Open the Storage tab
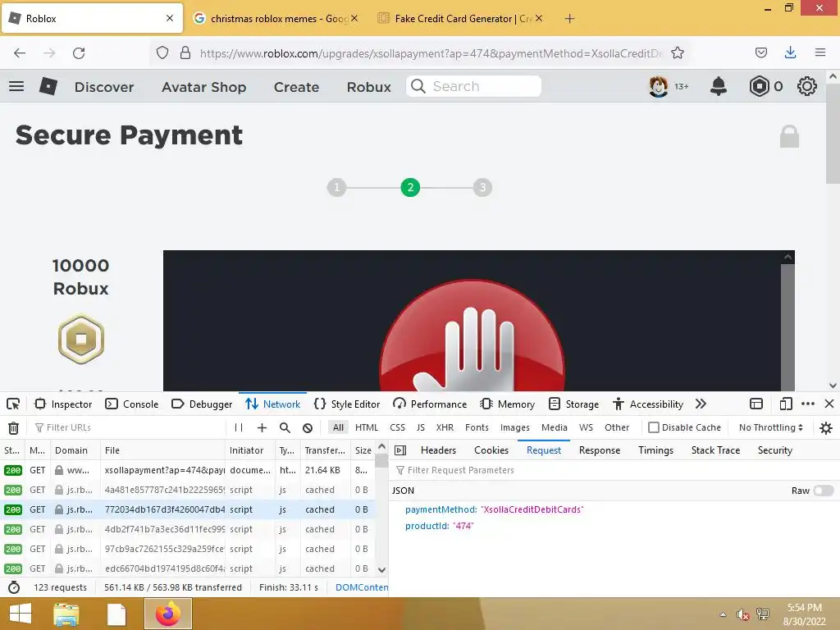The image size is (840, 630). pos(573,404)
